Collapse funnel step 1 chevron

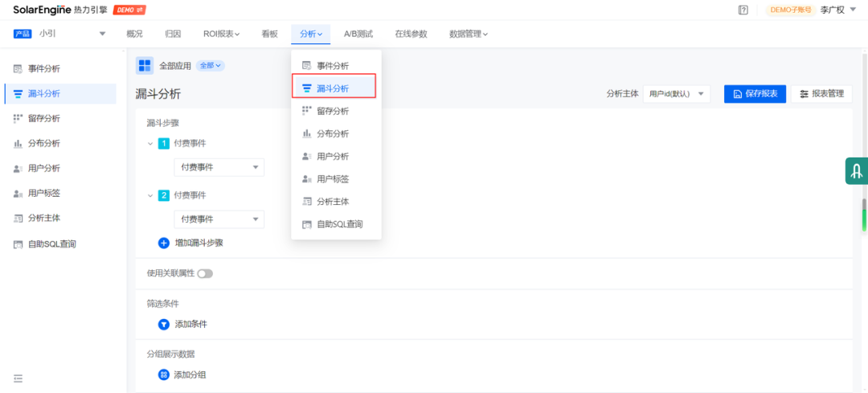150,144
